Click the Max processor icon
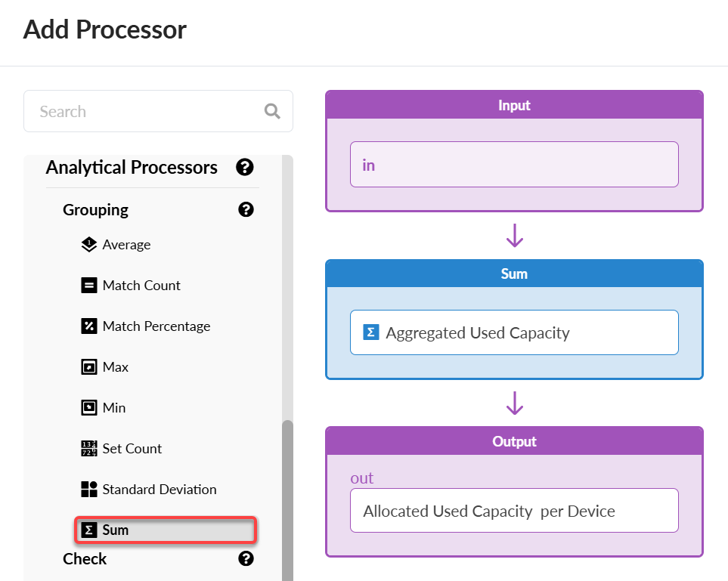The height and width of the screenshot is (581, 728). point(88,367)
